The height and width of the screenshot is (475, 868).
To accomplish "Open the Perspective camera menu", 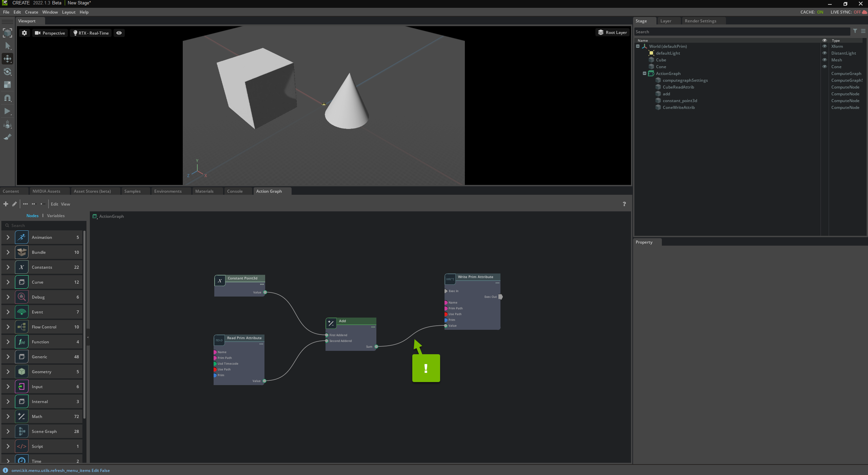I will pos(50,33).
